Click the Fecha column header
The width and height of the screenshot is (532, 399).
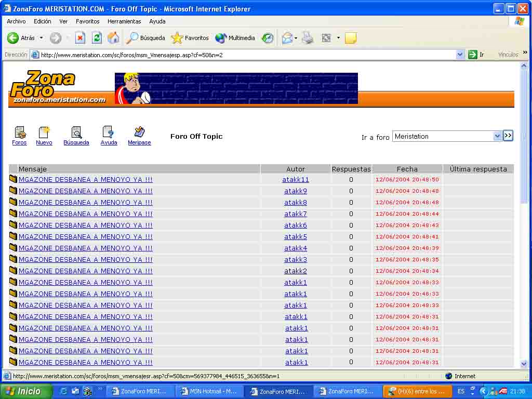pyautogui.click(x=407, y=169)
